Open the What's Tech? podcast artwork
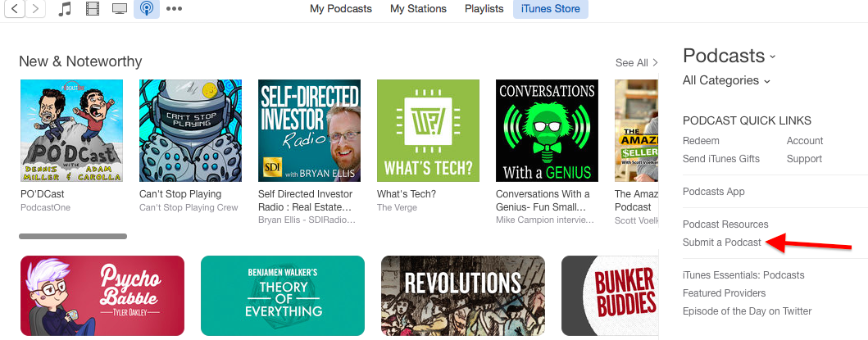This screenshot has width=868, height=340. point(428,131)
